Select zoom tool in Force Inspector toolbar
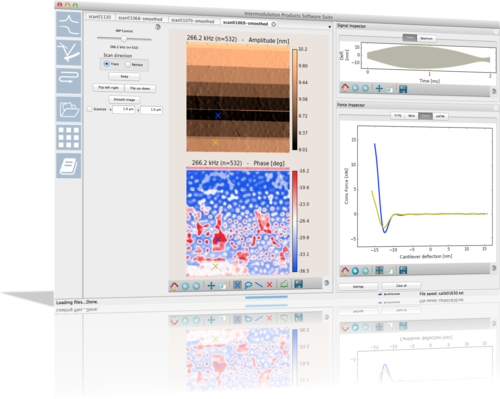Image resolution: width=500 pixels, height=399 pixels. tap(390, 270)
